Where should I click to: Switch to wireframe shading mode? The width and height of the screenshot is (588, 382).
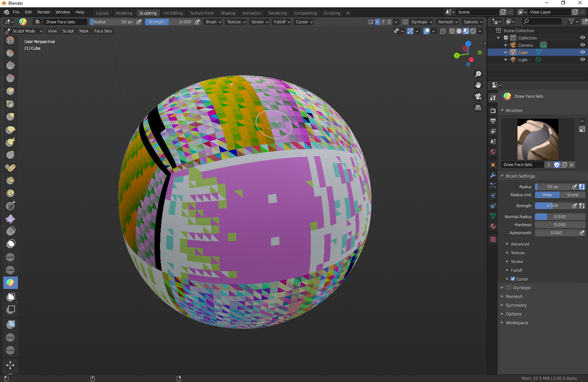[x=452, y=31]
